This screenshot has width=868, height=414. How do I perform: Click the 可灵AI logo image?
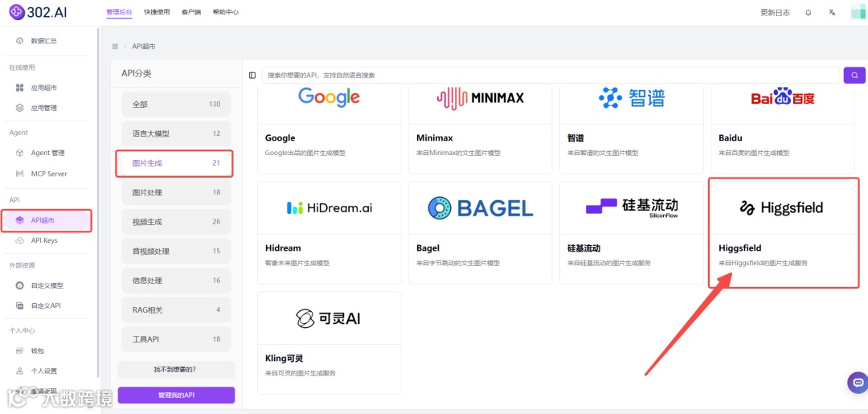click(329, 318)
